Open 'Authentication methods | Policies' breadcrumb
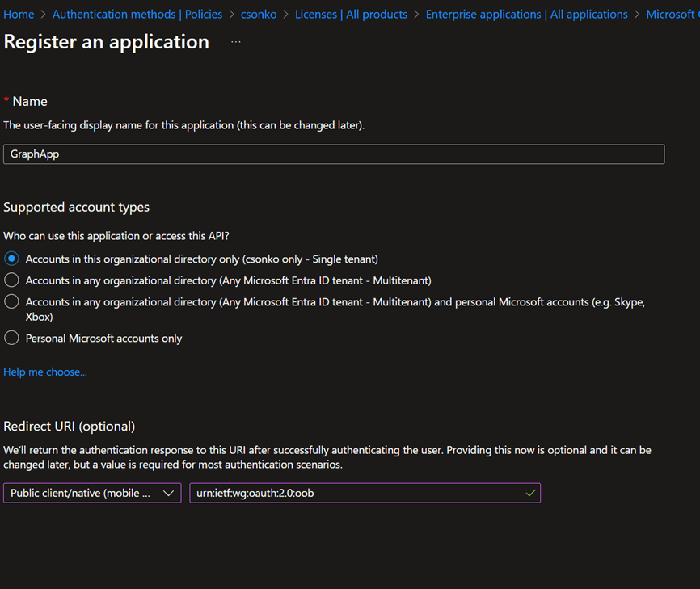Image resolution: width=700 pixels, height=589 pixels. [x=137, y=14]
